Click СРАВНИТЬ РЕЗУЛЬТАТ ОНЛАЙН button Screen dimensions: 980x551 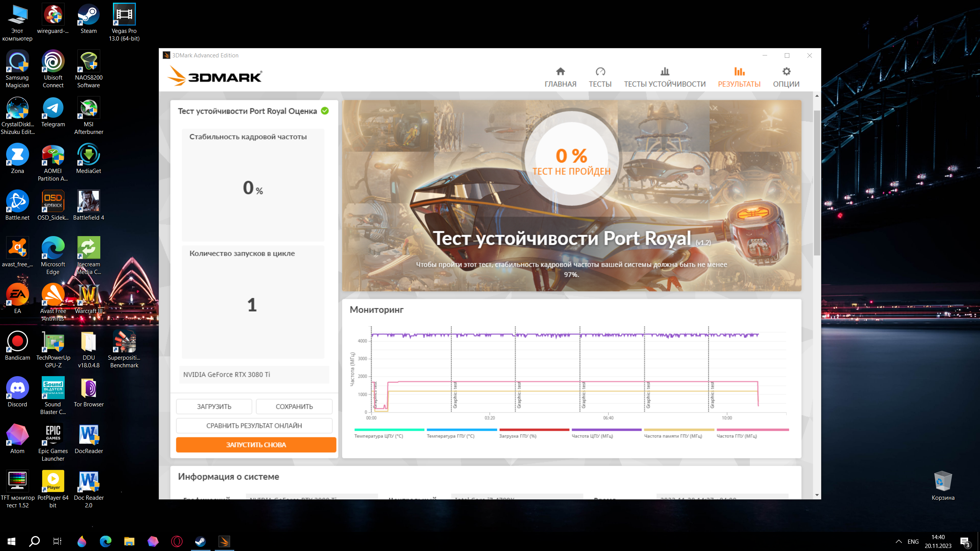pyautogui.click(x=254, y=425)
